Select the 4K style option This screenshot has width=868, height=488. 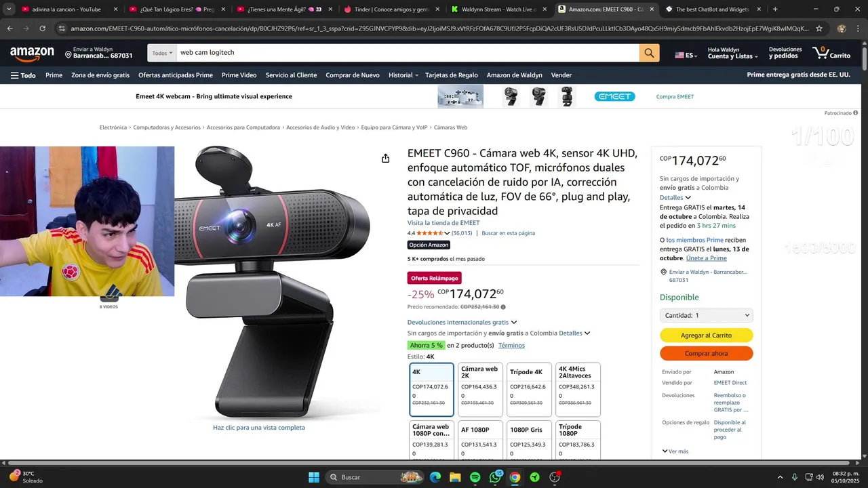(x=432, y=390)
